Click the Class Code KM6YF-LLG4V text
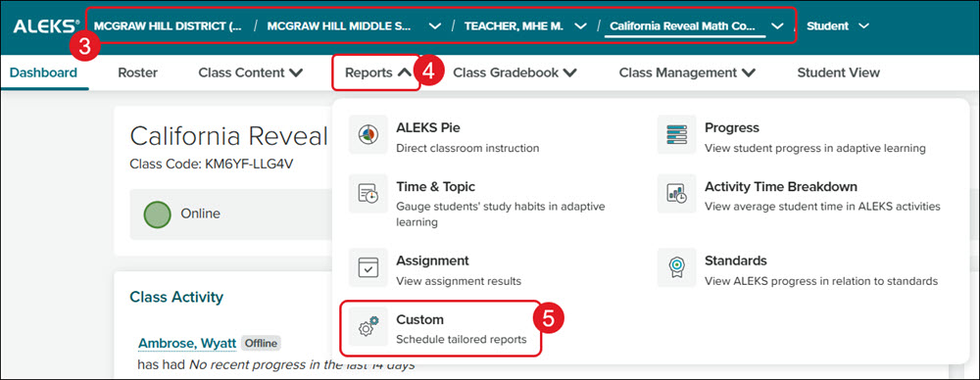This screenshot has width=980, height=380. point(212,165)
